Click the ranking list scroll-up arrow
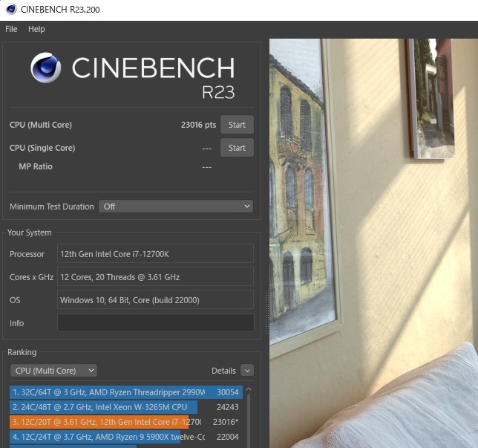The height and width of the screenshot is (448, 478). click(249, 389)
